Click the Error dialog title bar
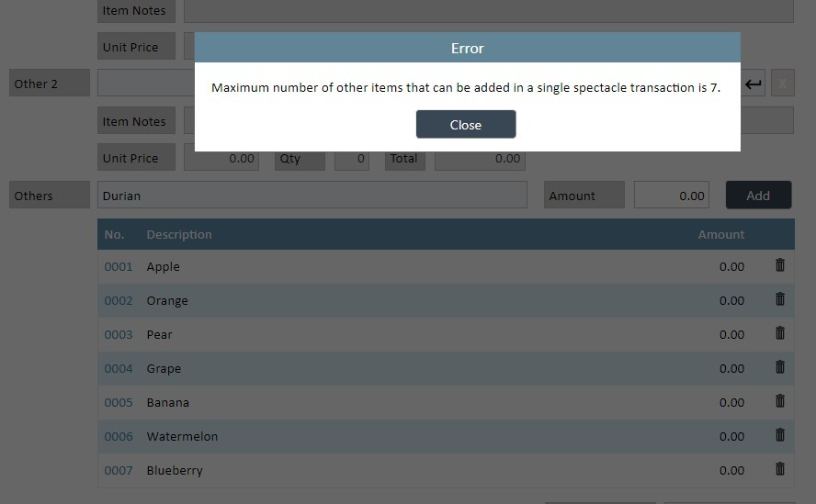The height and width of the screenshot is (504, 816). click(468, 48)
